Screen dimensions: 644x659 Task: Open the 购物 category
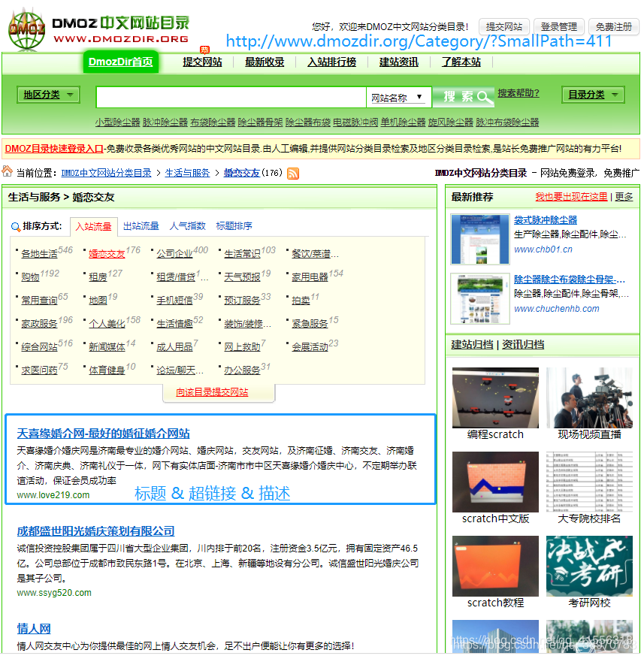pos(30,277)
